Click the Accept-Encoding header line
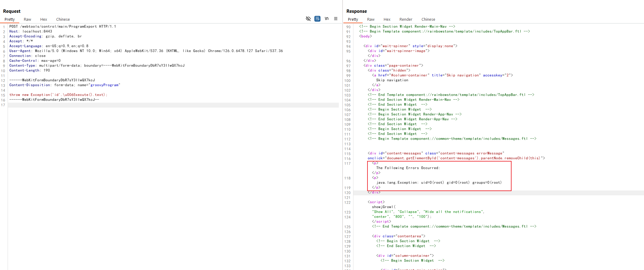 [45, 36]
